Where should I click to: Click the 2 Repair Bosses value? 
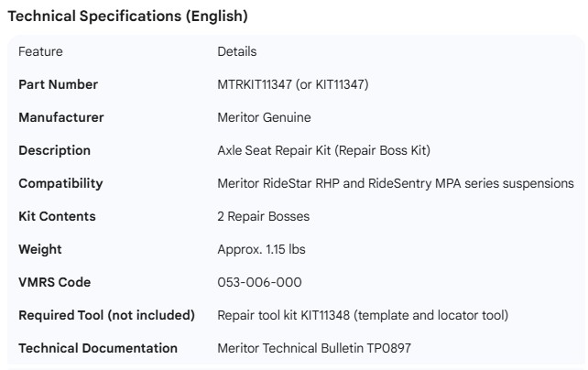(263, 216)
